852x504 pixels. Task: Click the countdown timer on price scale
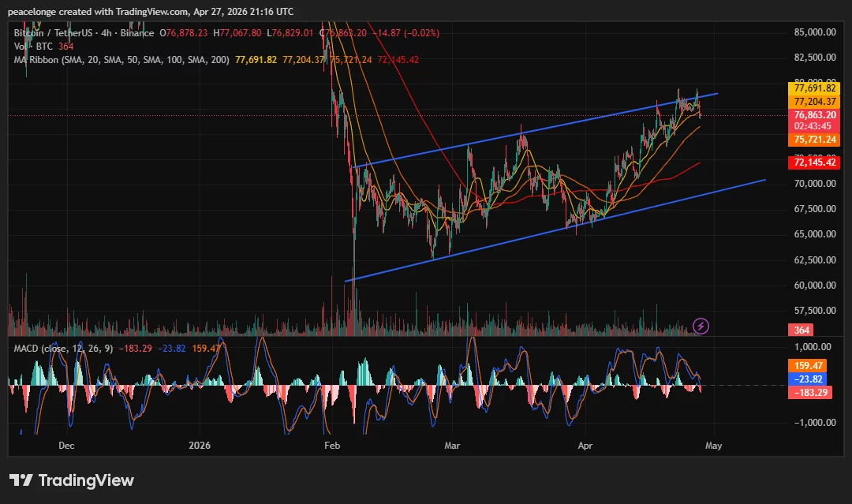[x=813, y=124]
